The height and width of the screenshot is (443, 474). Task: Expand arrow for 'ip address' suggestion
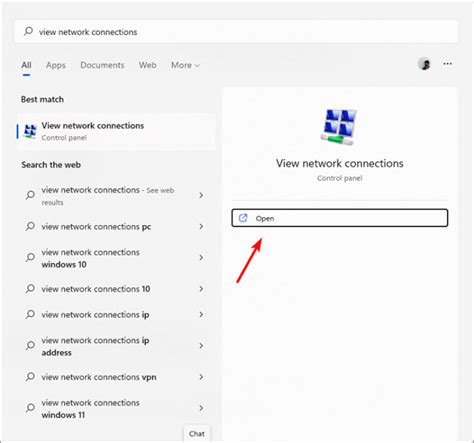[201, 346]
